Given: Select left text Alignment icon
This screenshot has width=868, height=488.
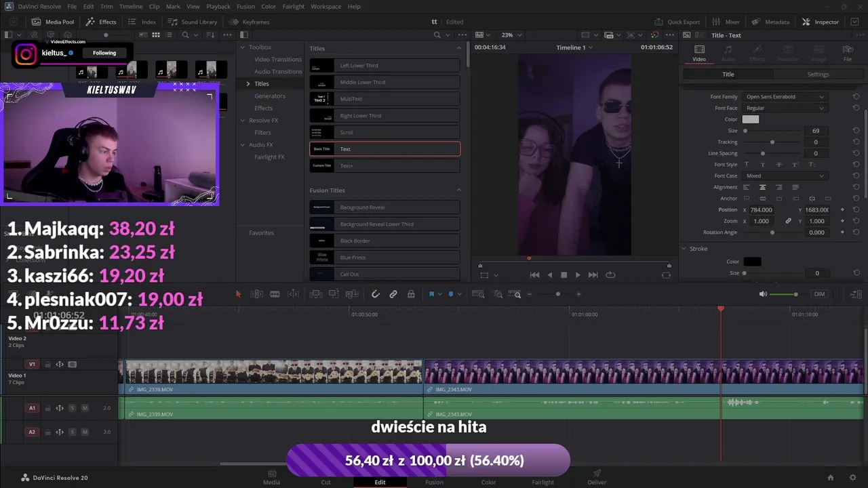Looking at the screenshot, I should click(747, 187).
